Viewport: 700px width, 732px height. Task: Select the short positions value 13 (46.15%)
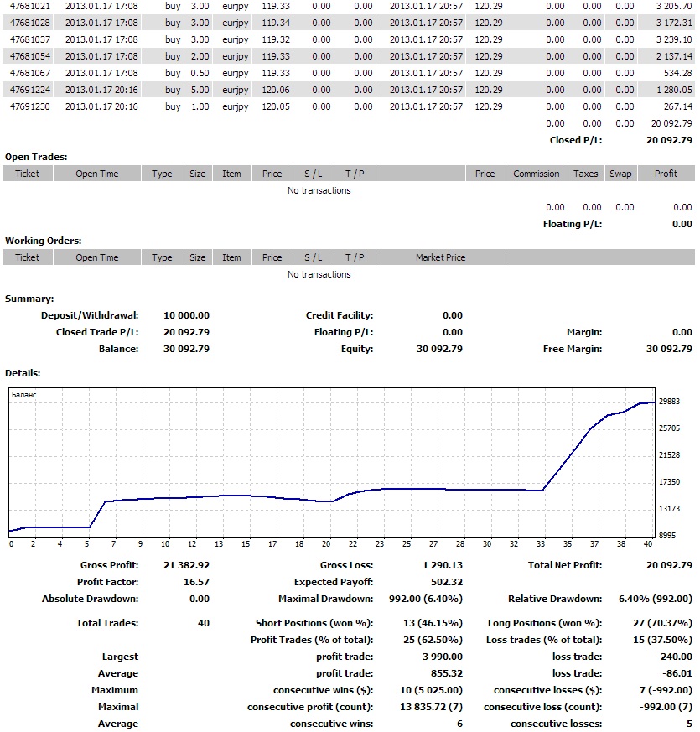pyautogui.click(x=433, y=623)
